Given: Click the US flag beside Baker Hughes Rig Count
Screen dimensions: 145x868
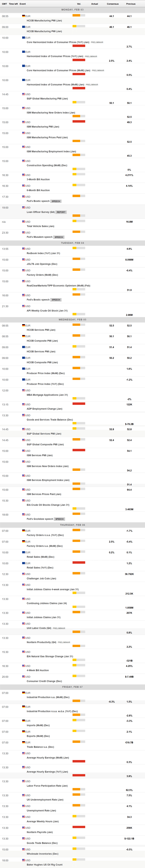Looking at the screenshot, I should [24, 860].
